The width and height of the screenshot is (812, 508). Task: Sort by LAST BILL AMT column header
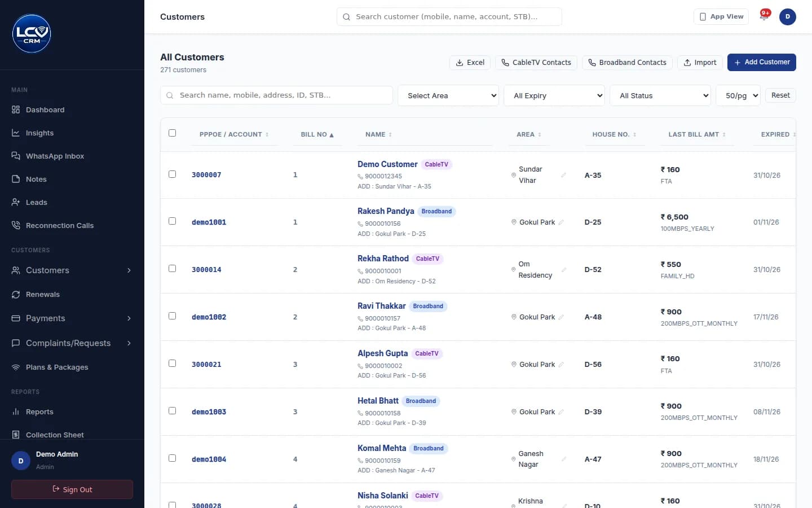click(x=697, y=134)
